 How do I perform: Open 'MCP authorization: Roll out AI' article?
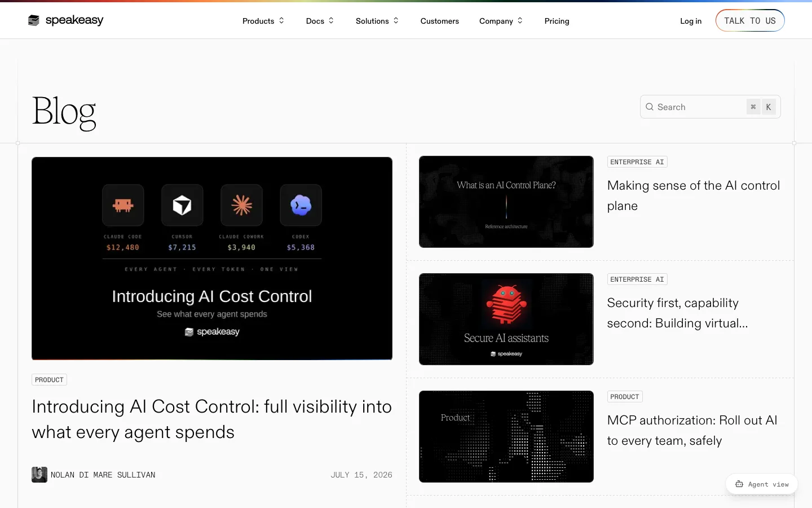pyautogui.click(x=692, y=430)
